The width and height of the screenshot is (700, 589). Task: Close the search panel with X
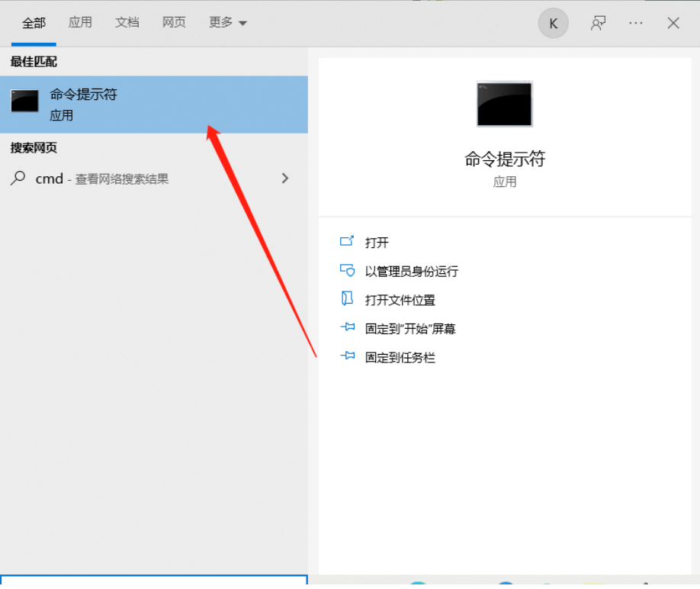click(x=673, y=23)
